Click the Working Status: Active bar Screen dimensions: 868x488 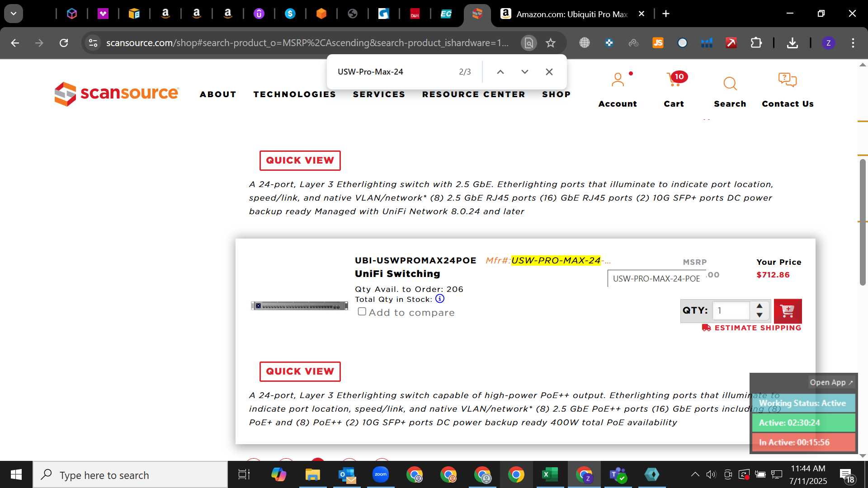click(803, 403)
